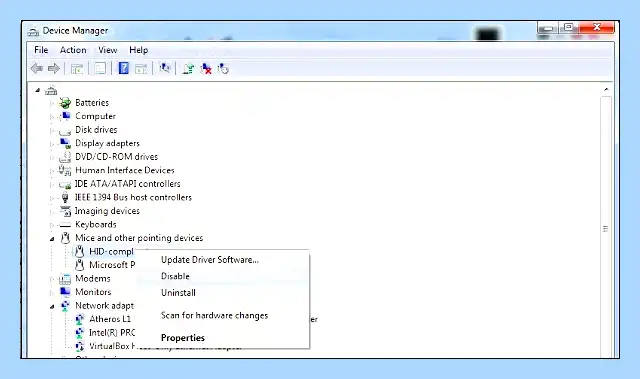Click the Device Manager title bar icon

(33, 31)
